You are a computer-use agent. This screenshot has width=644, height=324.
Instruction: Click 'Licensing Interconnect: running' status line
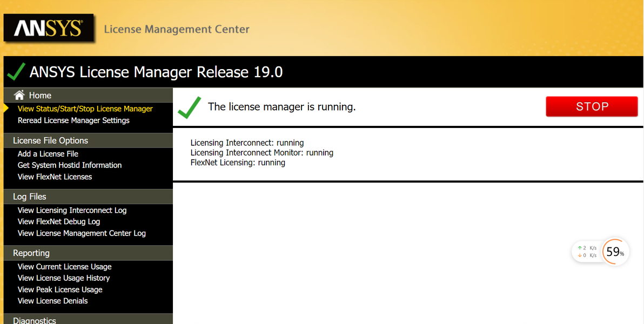coord(247,143)
